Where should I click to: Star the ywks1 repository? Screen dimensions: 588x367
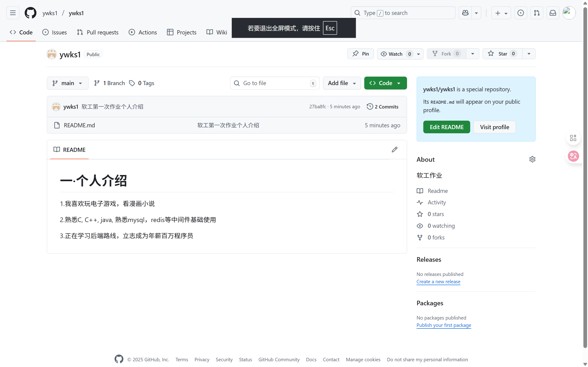pyautogui.click(x=501, y=54)
